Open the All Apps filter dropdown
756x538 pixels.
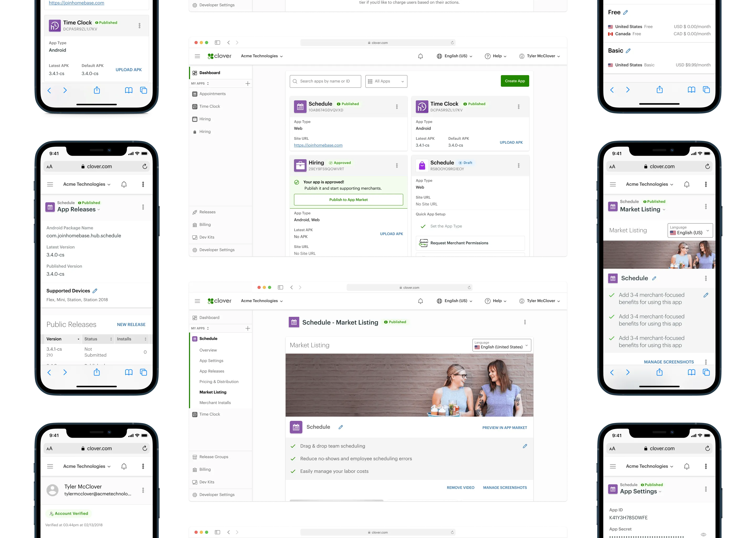pyautogui.click(x=386, y=81)
